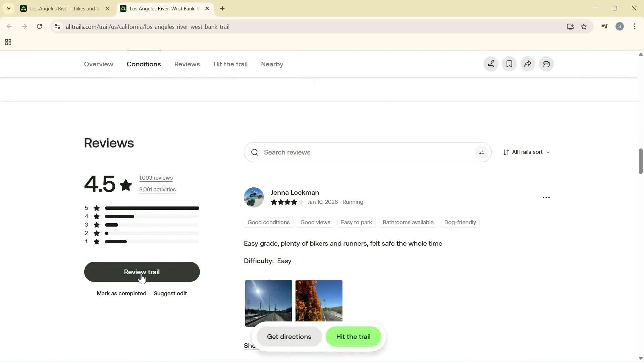Screen dimensions: 644x362
Task: Click the magnifier icon in Search reviews
Action: point(255,152)
